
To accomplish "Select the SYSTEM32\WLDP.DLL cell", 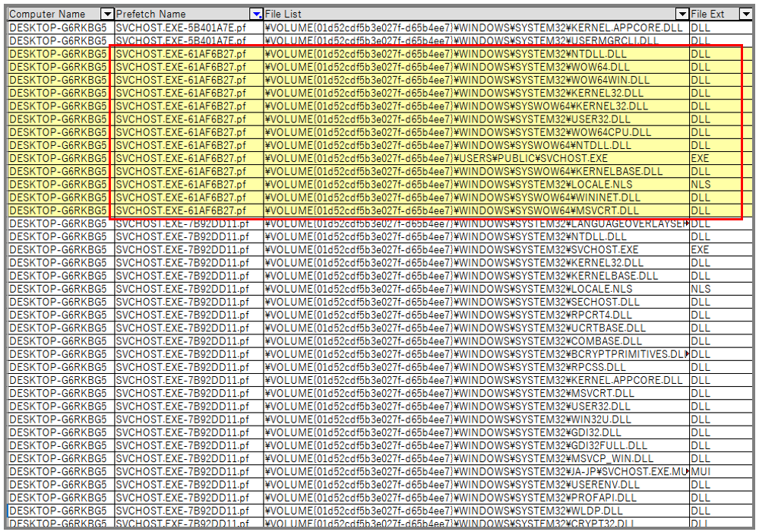I will (476, 511).
